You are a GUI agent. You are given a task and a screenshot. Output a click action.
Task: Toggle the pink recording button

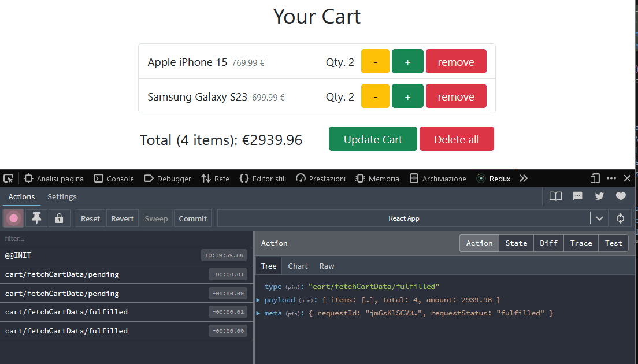(x=13, y=218)
